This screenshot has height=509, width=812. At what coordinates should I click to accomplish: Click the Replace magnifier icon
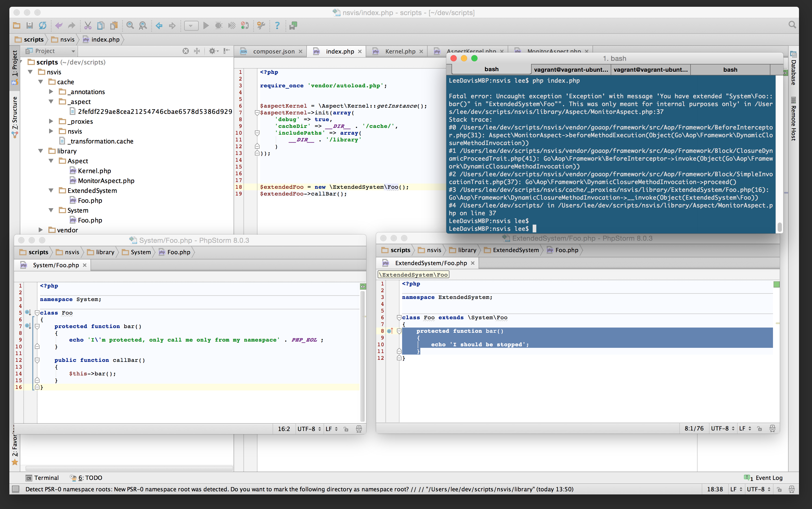pyautogui.click(x=143, y=25)
